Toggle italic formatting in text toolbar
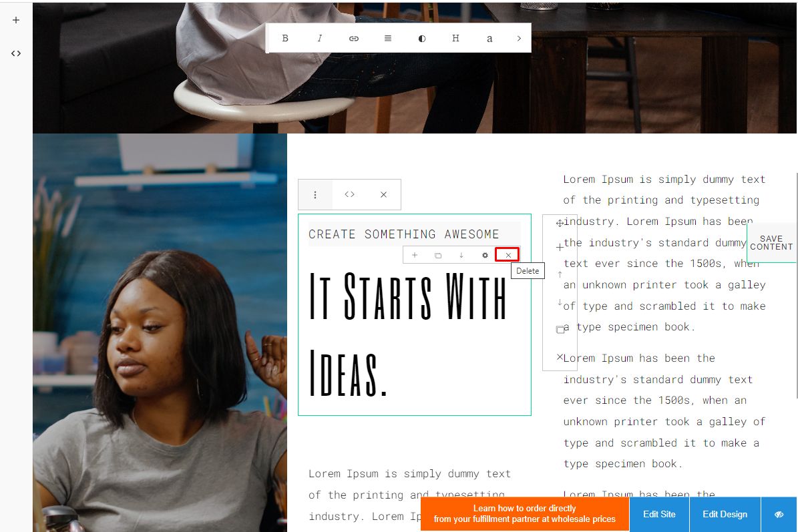 [x=320, y=38]
